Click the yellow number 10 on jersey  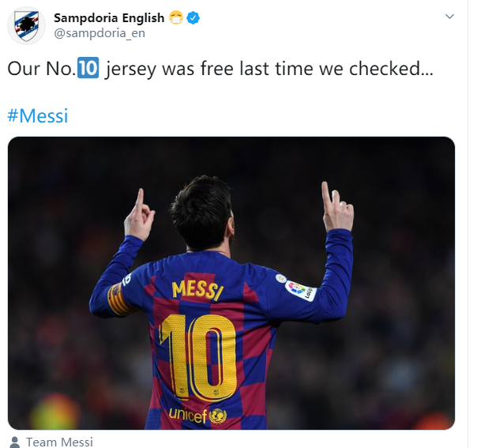click(198, 356)
